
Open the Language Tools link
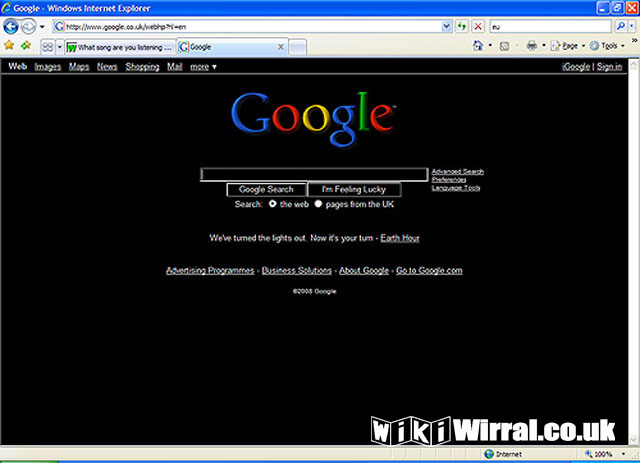click(x=456, y=188)
